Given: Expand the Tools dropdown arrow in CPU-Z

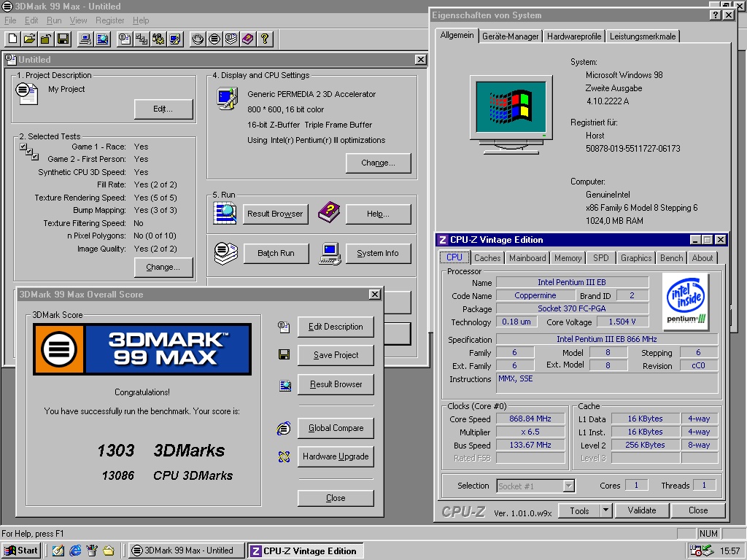Looking at the screenshot, I should coord(605,510).
